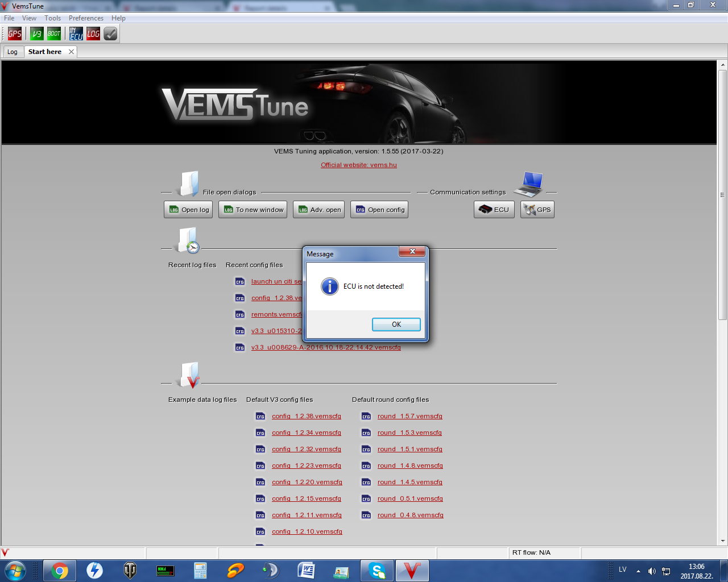
Task: Close the Start here tab
Action: pyautogui.click(x=71, y=52)
